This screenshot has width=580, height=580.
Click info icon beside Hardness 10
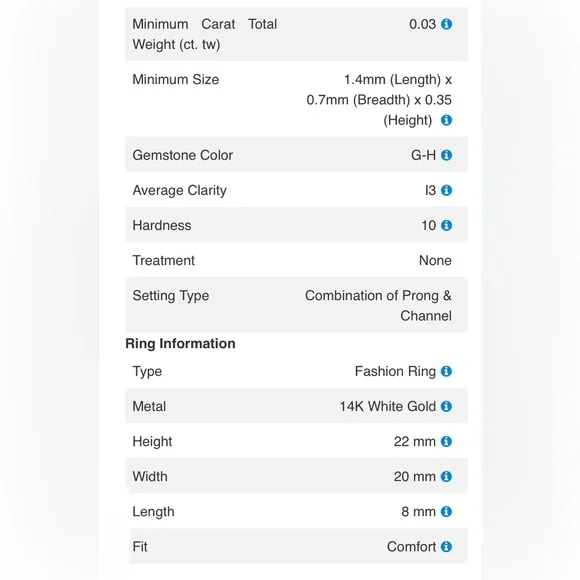446,225
